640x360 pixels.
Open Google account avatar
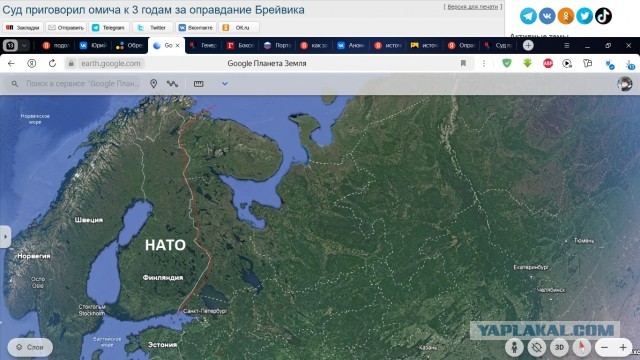tap(624, 84)
